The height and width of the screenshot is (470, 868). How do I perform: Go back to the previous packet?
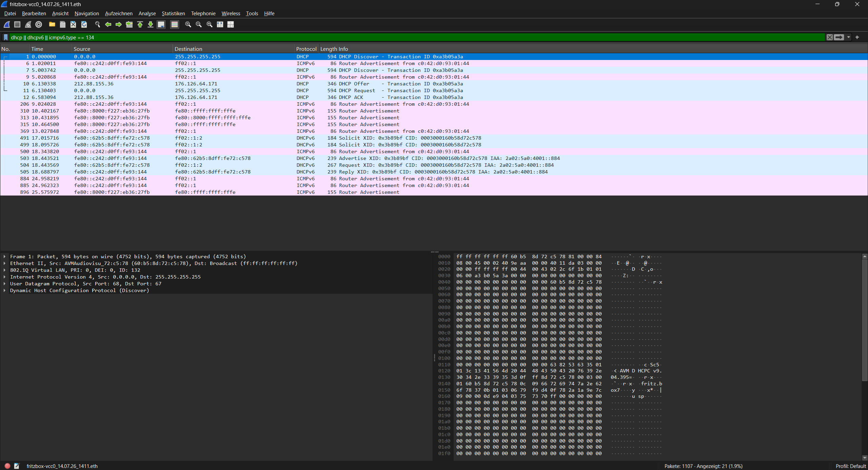(108, 24)
